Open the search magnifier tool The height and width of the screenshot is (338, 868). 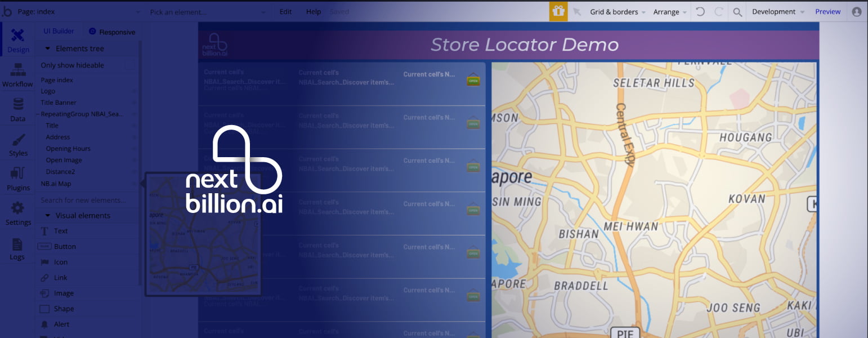click(x=737, y=12)
